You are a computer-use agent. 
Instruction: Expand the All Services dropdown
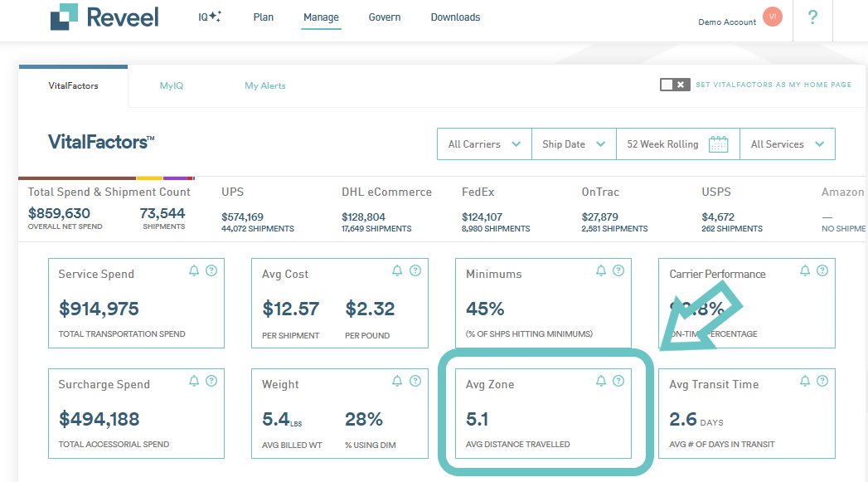coord(788,144)
